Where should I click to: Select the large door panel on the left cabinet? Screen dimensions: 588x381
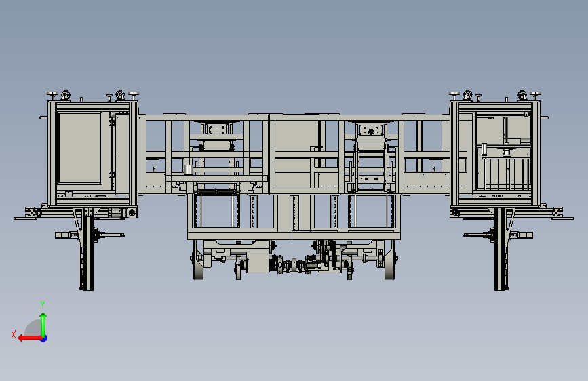coord(79,148)
